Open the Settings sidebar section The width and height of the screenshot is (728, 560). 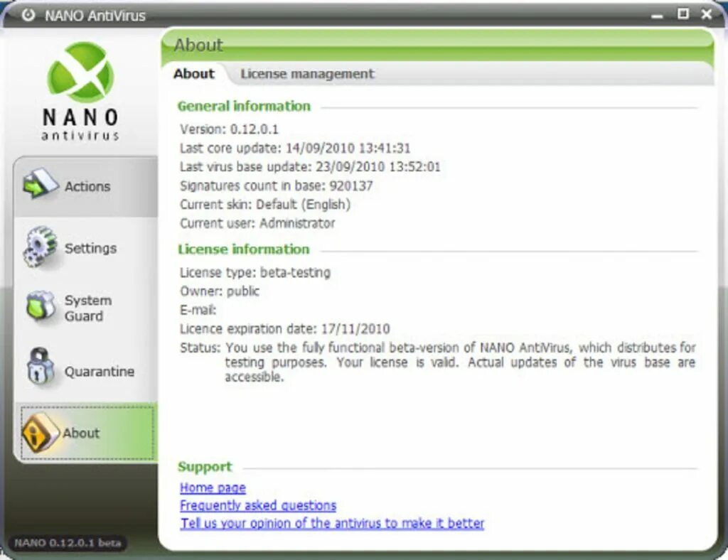[86, 248]
